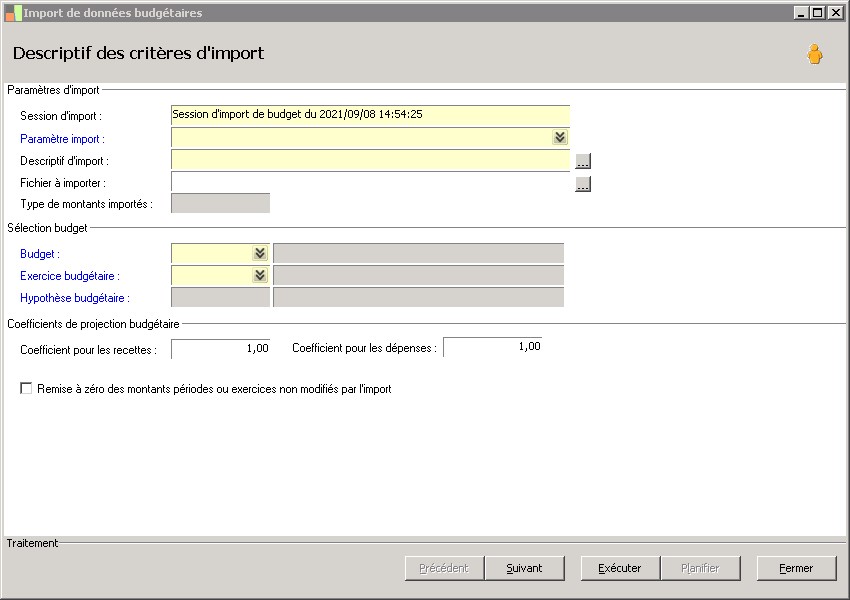Click the orange user figure icon
The height and width of the screenshot is (600, 850).
815,54
